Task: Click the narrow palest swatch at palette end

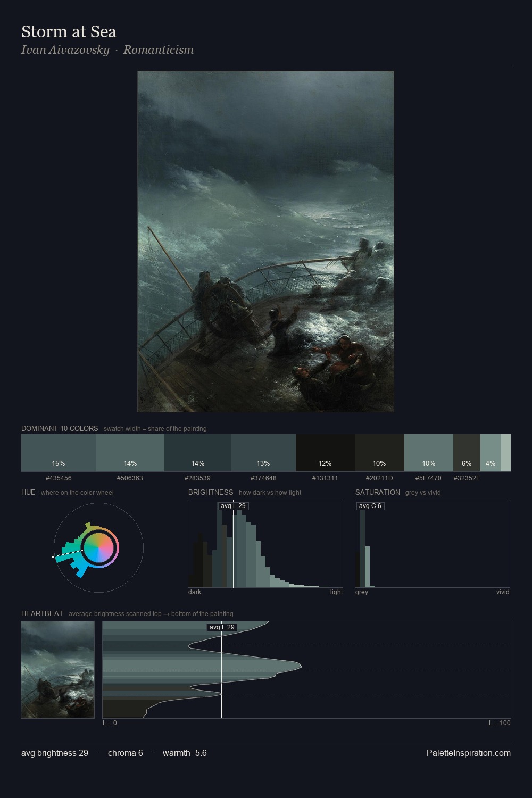Action: (x=506, y=453)
